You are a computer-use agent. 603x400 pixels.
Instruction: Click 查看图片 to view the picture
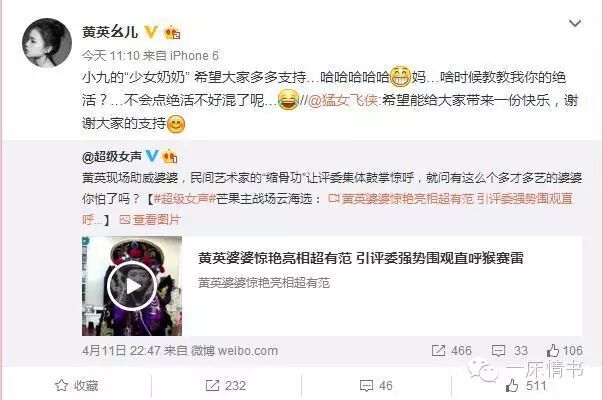coord(150,220)
